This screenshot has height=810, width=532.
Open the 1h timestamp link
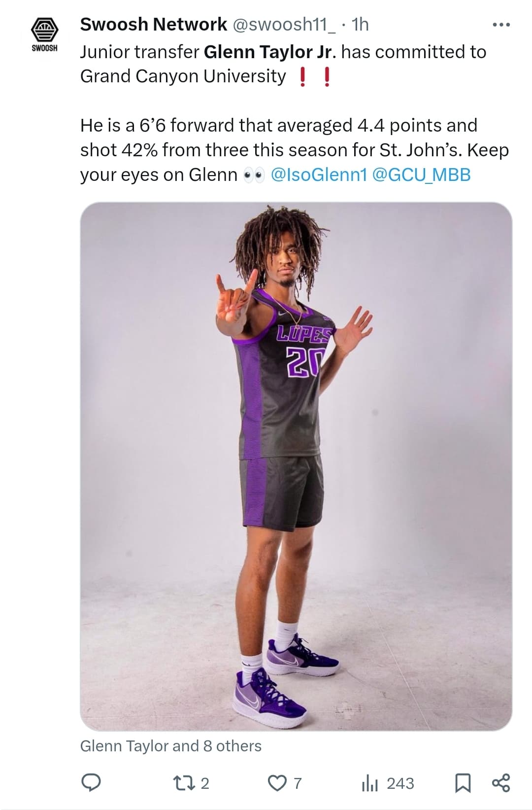point(360,24)
